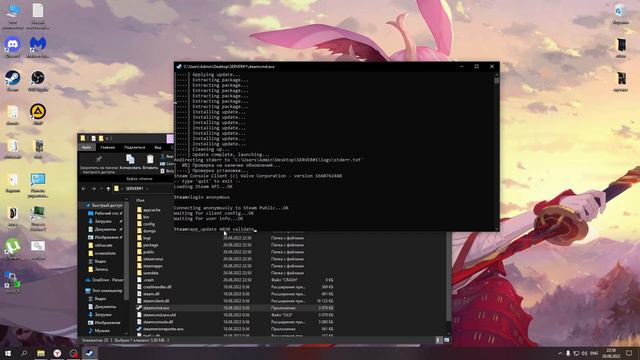Go back in File Explorer
This screenshot has height=360, width=640.
(84, 189)
